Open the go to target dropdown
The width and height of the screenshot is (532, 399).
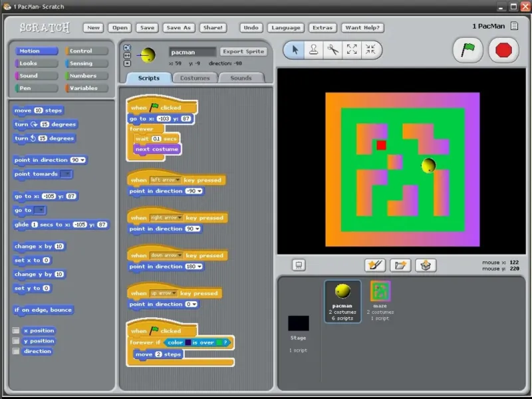(41, 210)
